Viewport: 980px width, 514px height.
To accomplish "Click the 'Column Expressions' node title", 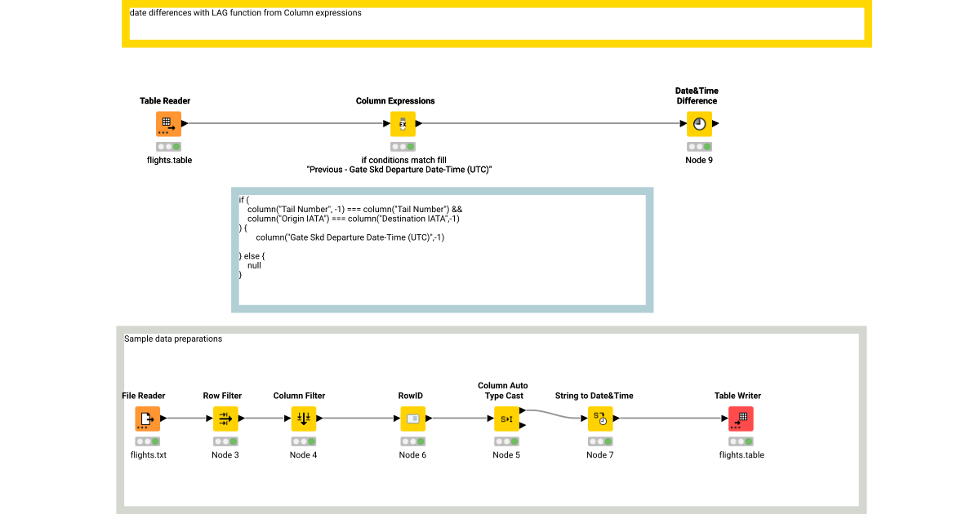I will tap(395, 101).
